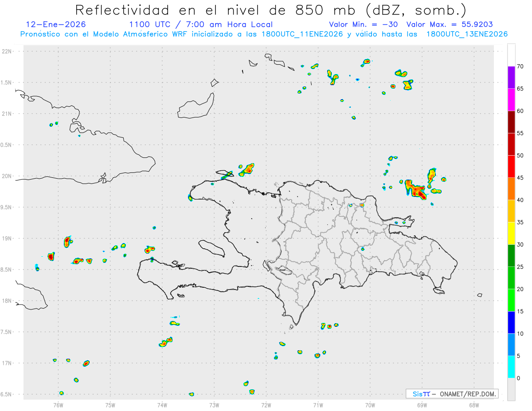
Task: Click the 'Valor Max. = 55.9203' text
Action: click(450, 24)
